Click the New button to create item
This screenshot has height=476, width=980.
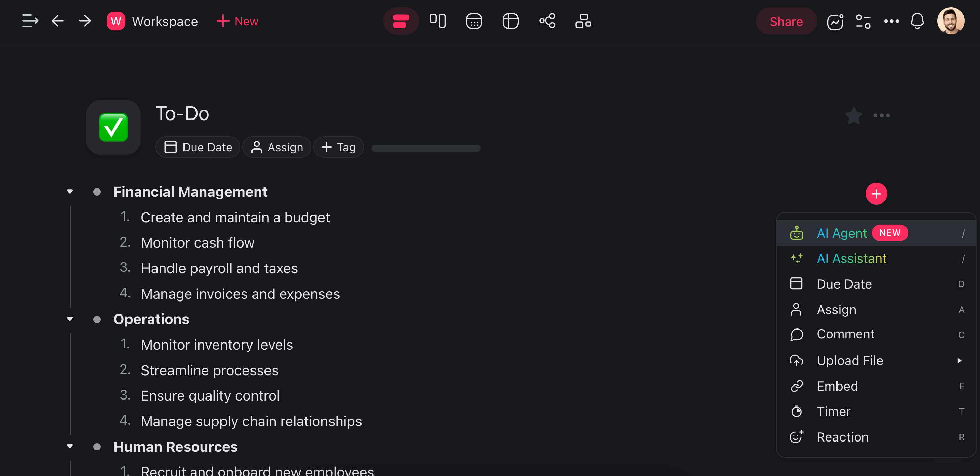pos(237,21)
